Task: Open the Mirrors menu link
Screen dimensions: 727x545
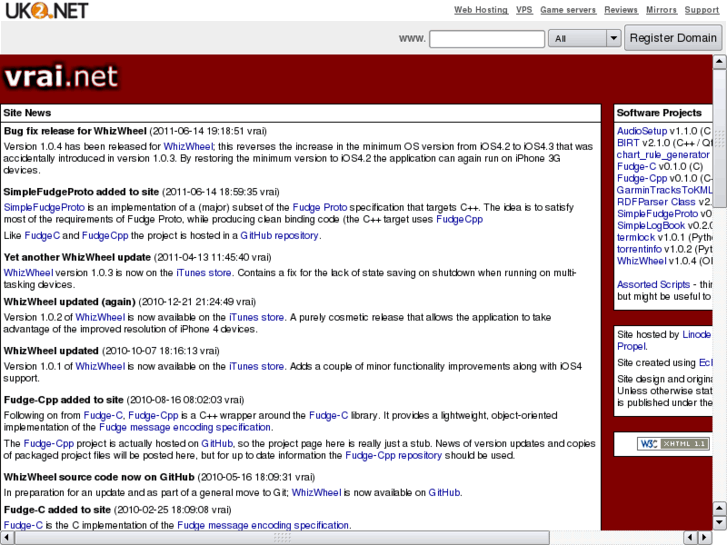Action: click(x=662, y=10)
